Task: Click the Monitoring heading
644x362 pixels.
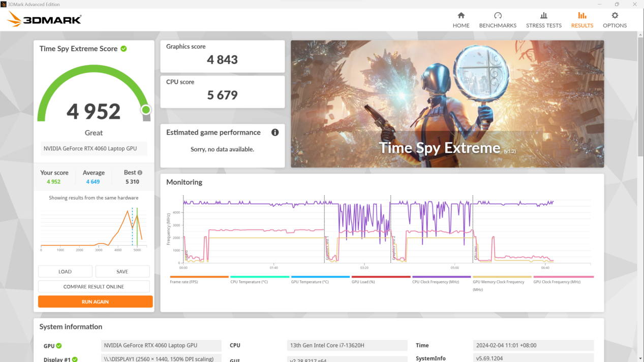Action: point(184,182)
